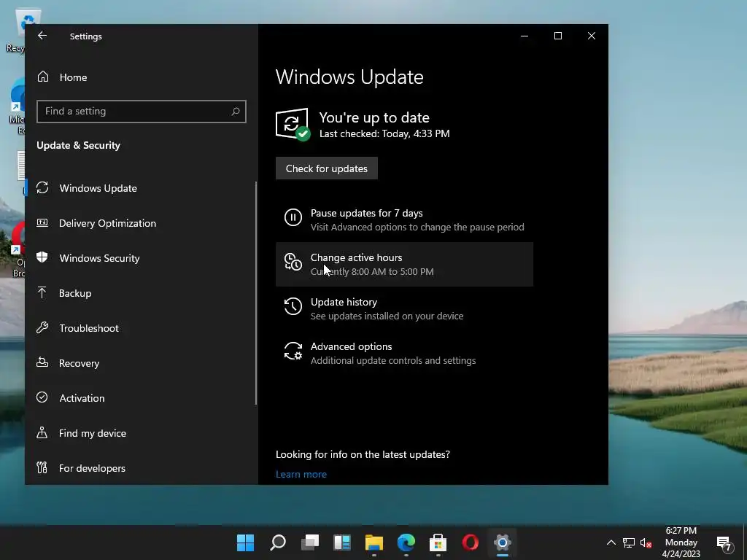Open Delivery Optimization page
Screen dimensions: 747x560
click(x=141, y=223)
